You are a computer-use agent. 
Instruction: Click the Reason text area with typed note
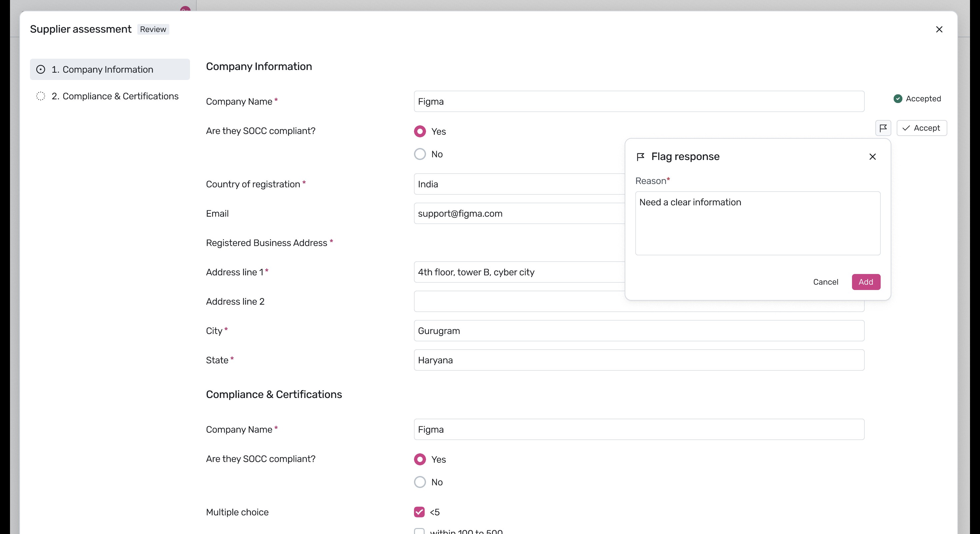pyautogui.click(x=757, y=223)
